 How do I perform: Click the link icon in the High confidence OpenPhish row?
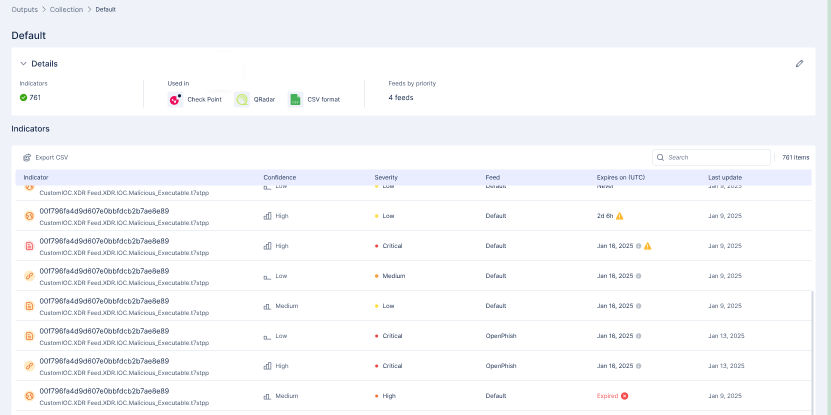tap(30, 366)
